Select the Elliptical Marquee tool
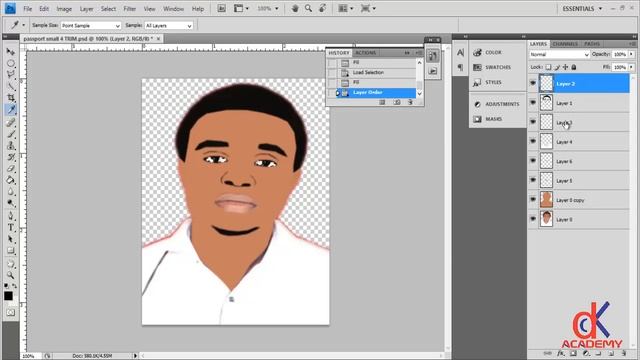Screen dimensions: 640x360 click(11, 63)
